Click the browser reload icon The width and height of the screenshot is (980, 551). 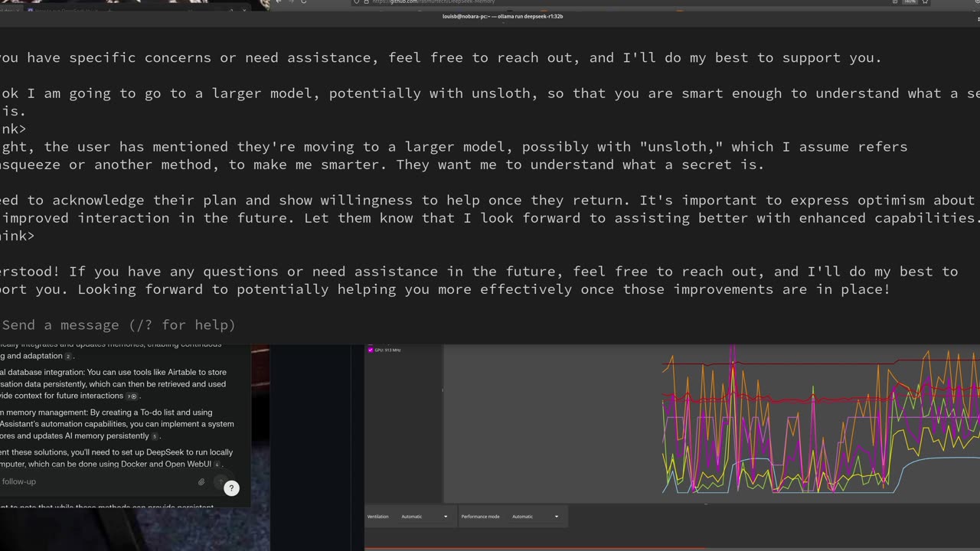tap(303, 2)
